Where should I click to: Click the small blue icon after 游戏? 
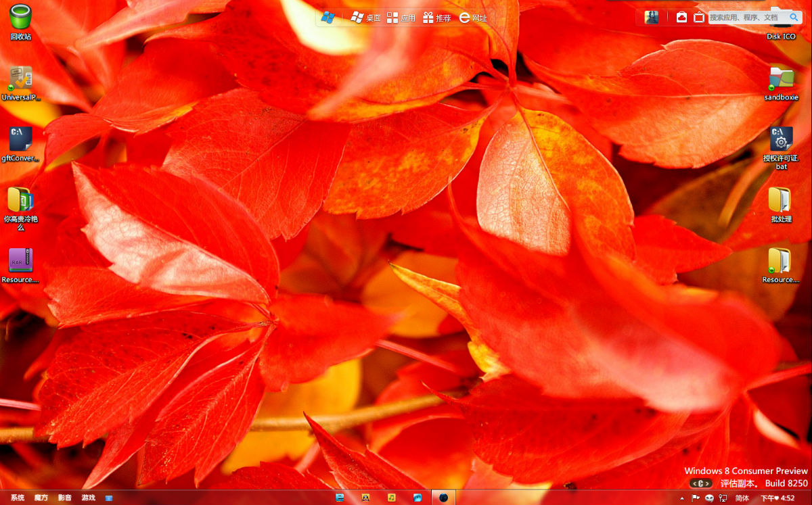coord(108,498)
